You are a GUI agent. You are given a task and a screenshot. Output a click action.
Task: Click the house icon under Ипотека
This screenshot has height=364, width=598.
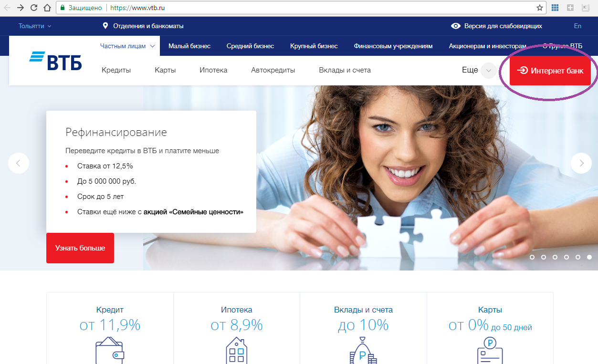point(237,350)
